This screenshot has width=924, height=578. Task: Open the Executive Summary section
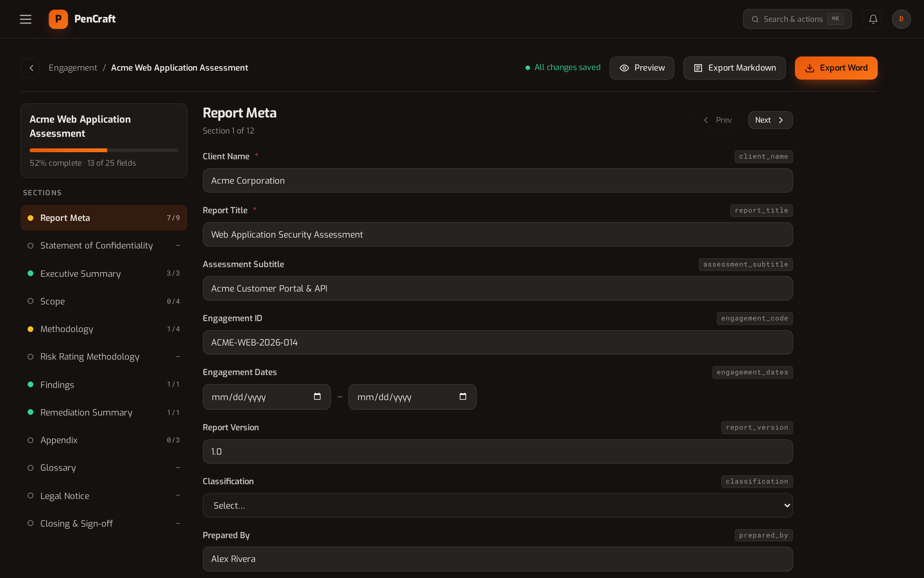(104, 273)
